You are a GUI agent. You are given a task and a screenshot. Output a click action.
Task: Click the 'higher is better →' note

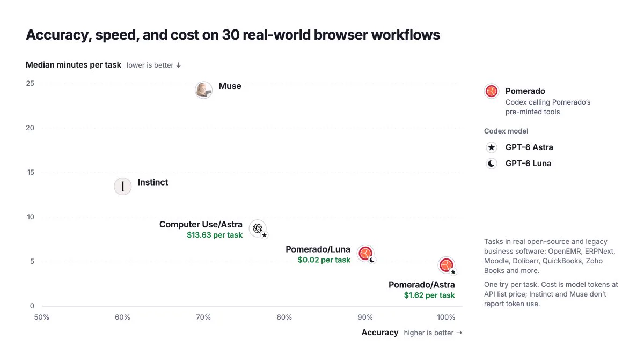point(433,333)
